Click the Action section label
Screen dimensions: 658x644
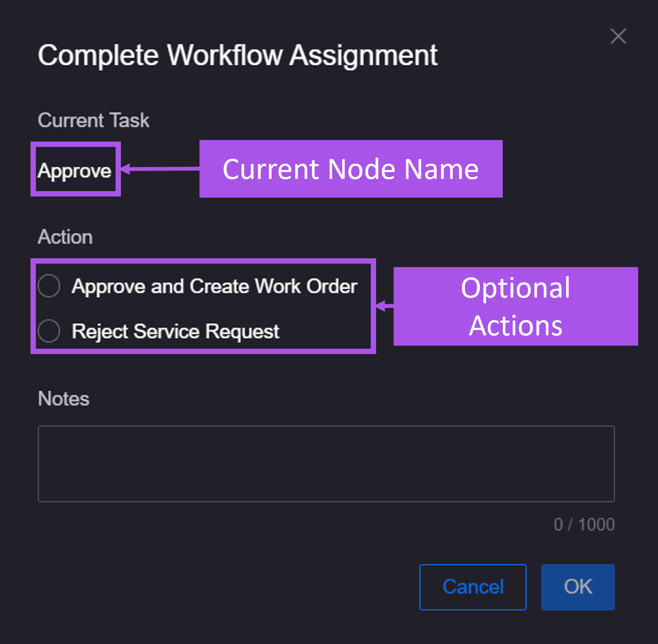click(65, 237)
